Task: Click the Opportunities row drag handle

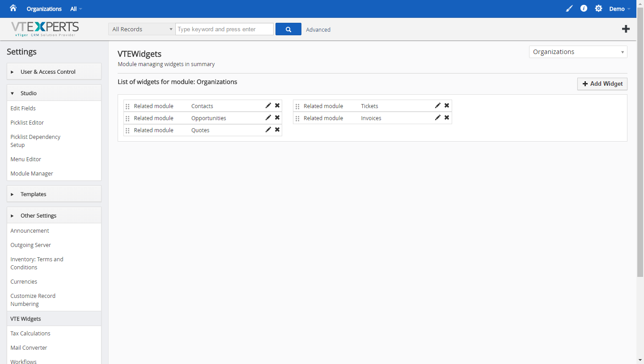Action: (127, 118)
